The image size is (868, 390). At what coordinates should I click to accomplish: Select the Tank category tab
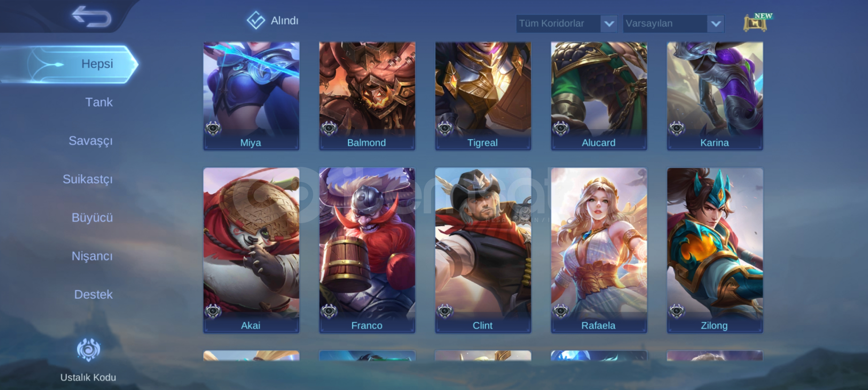[x=99, y=102]
